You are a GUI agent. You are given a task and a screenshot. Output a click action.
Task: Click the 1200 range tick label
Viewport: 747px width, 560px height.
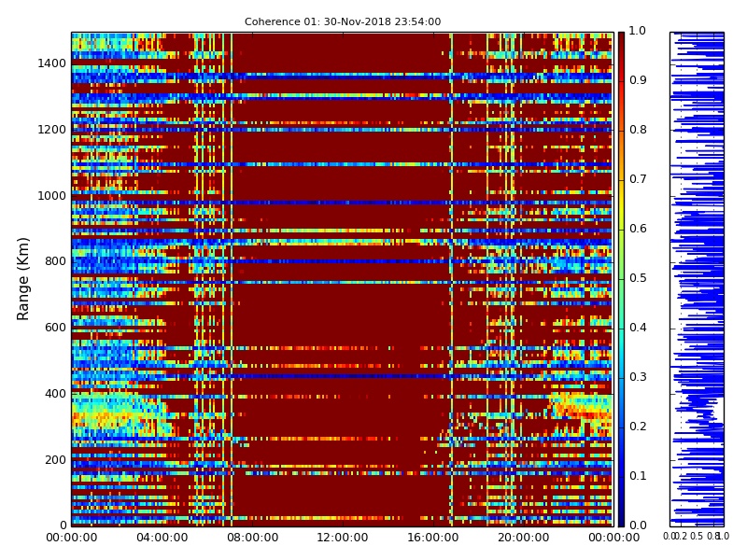[x=52, y=130]
